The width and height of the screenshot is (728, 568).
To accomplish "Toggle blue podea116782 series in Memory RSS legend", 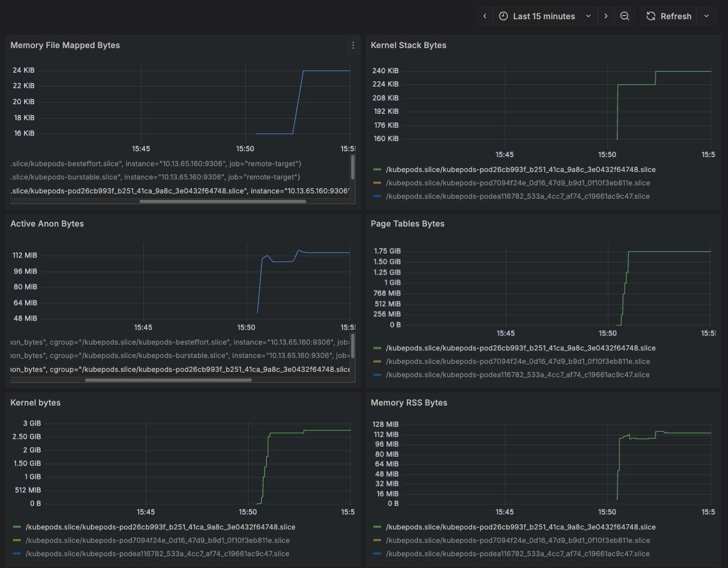I will tap(517, 554).
